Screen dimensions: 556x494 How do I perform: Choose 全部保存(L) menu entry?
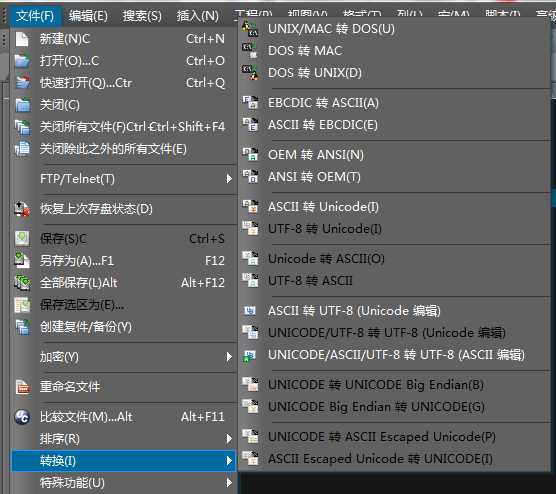[x=124, y=283]
